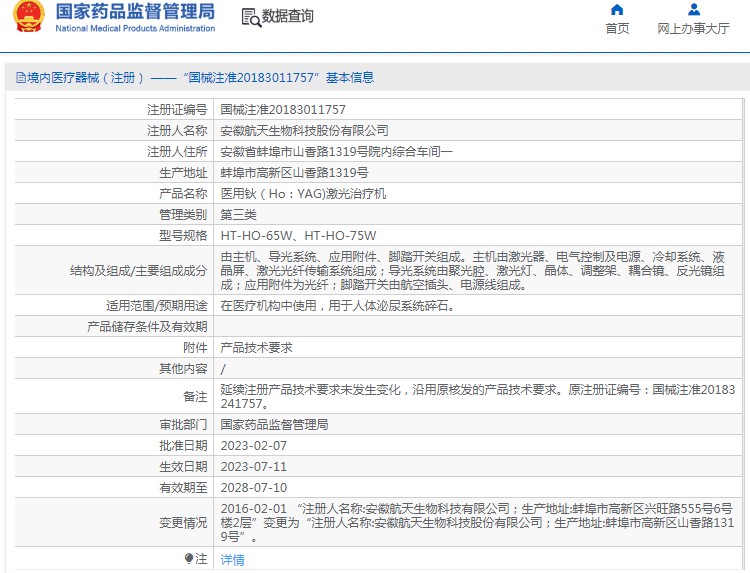Viewport: 750px width, 573px height.
Task: Select expiry date 2028-07-10
Action: coord(254,488)
